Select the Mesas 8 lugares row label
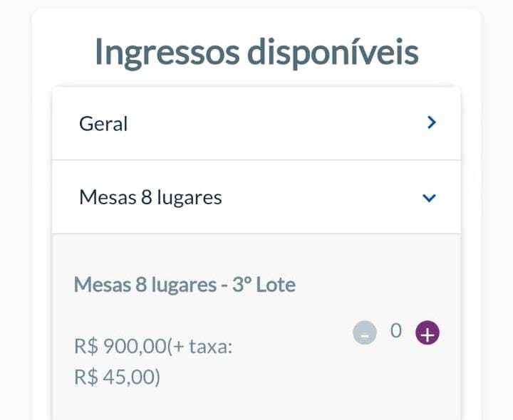The image size is (513, 420). (x=150, y=198)
